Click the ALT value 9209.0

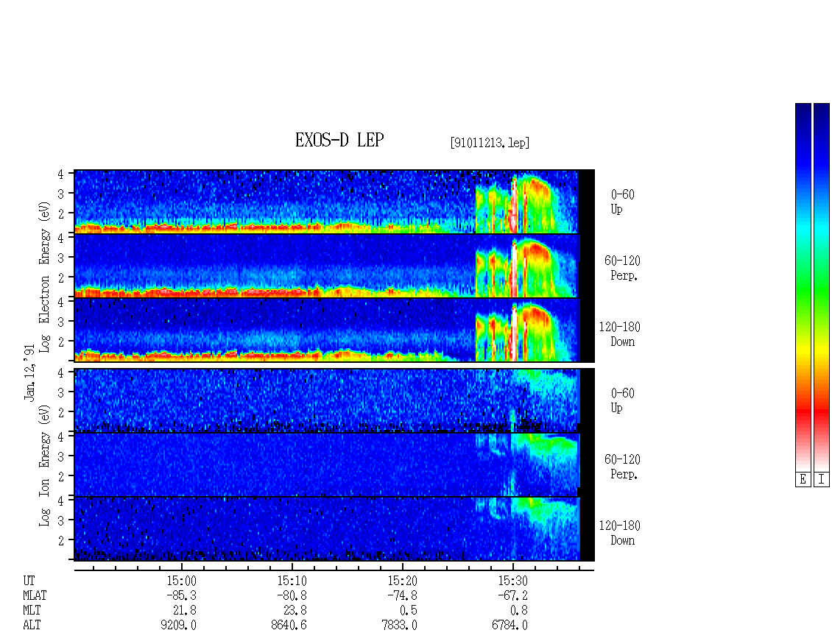[178, 626]
